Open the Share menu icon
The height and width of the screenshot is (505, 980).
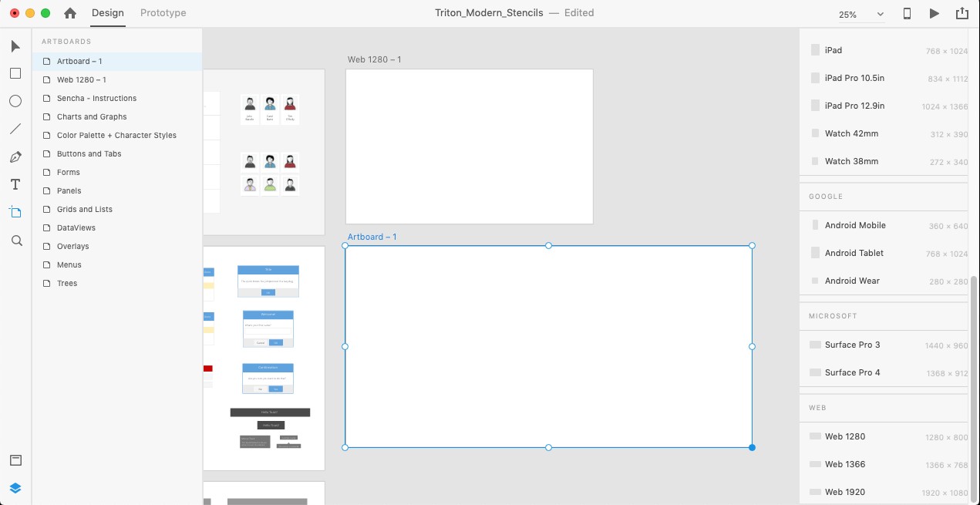coord(961,13)
